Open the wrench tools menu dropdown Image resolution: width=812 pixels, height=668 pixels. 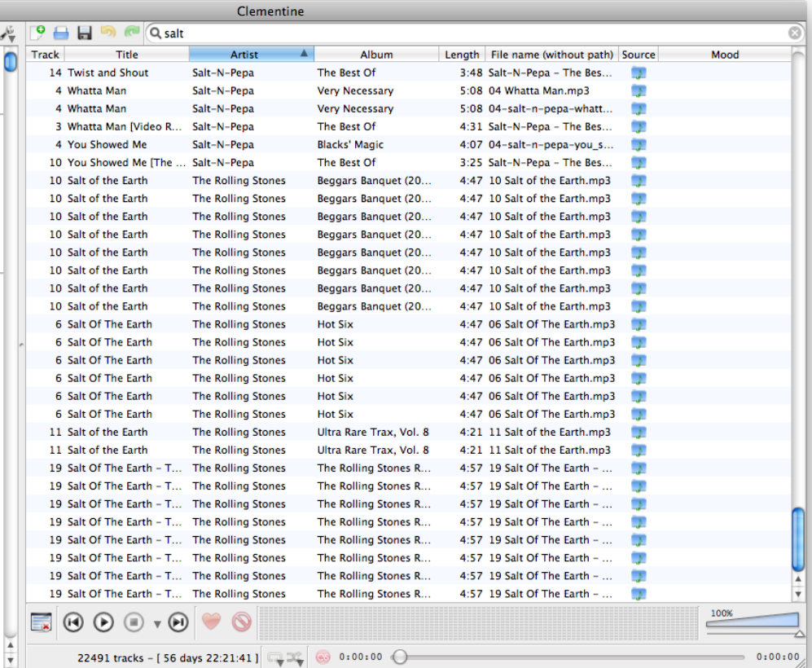pyautogui.click(x=8, y=34)
